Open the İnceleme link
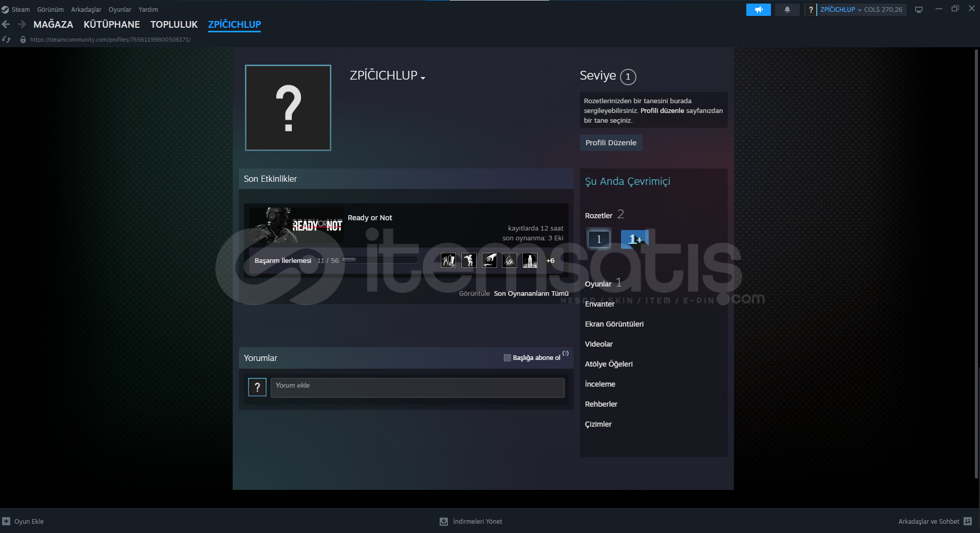The width and height of the screenshot is (980, 533). (600, 384)
